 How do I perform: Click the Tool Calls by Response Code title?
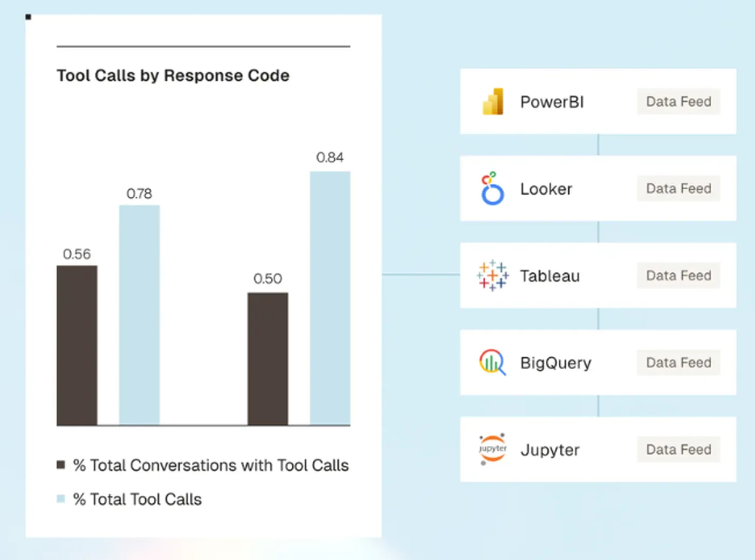pos(173,75)
